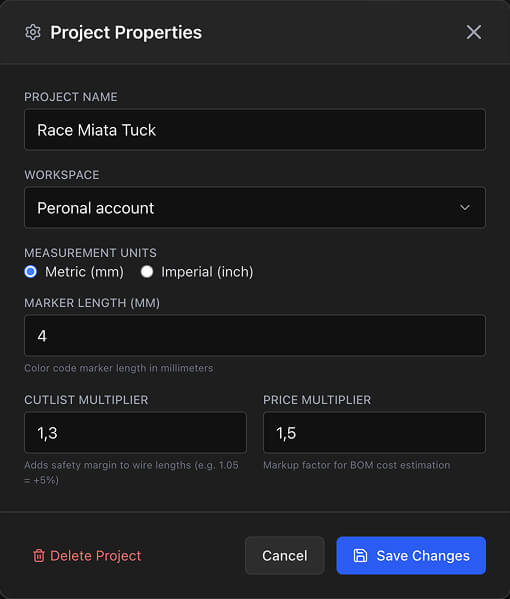This screenshot has height=599, width=510.
Task: Save changes to the project
Action: [411, 555]
